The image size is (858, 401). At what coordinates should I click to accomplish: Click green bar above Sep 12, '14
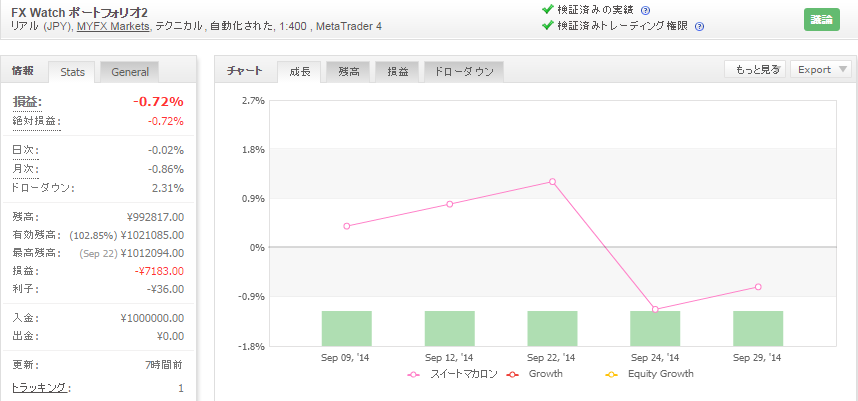tap(450, 328)
